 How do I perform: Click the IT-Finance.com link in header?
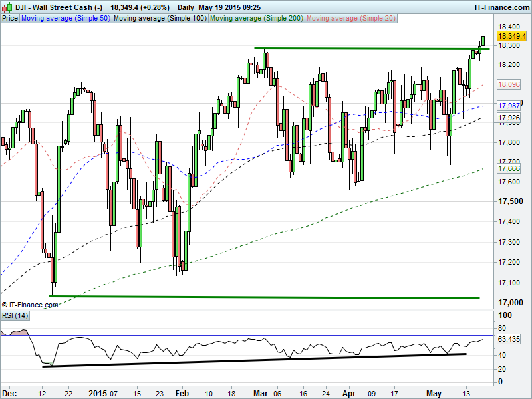click(501, 6)
